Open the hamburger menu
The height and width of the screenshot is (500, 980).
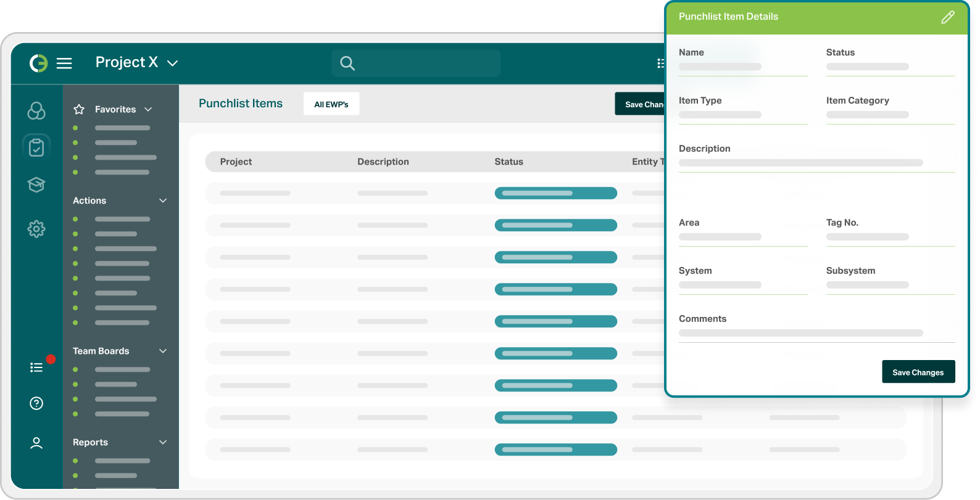tap(64, 64)
